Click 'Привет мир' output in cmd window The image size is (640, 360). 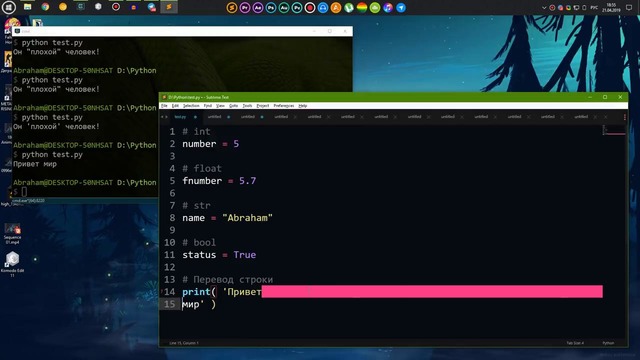tap(35, 164)
